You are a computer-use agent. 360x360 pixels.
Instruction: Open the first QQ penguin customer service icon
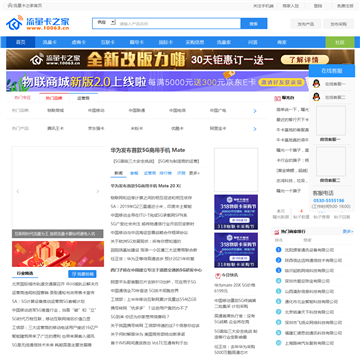316,84
